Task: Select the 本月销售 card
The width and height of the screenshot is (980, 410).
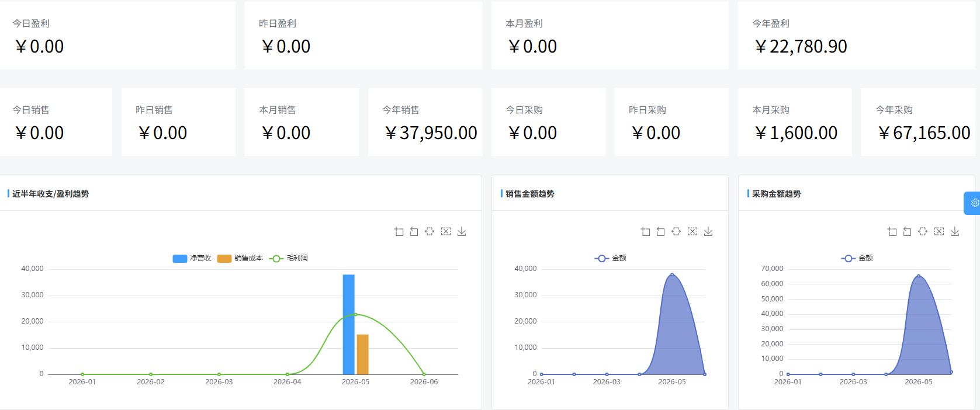Action: pyautogui.click(x=302, y=122)
